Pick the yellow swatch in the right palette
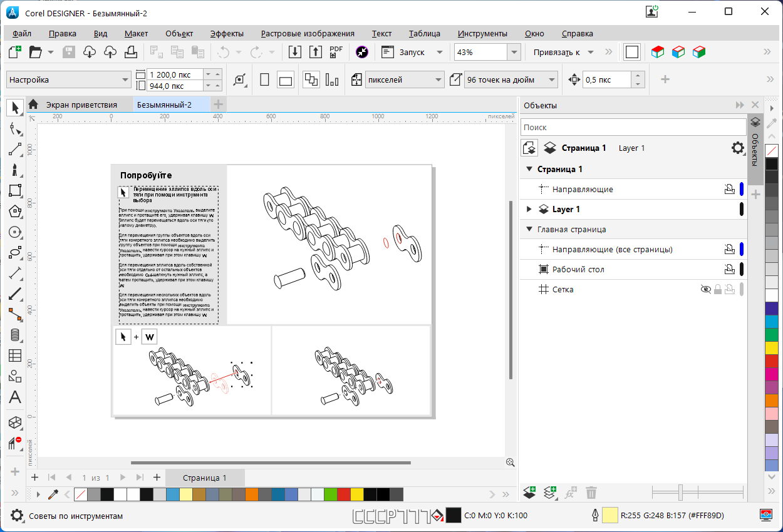The image size is (783, 532). coord(772,347)
